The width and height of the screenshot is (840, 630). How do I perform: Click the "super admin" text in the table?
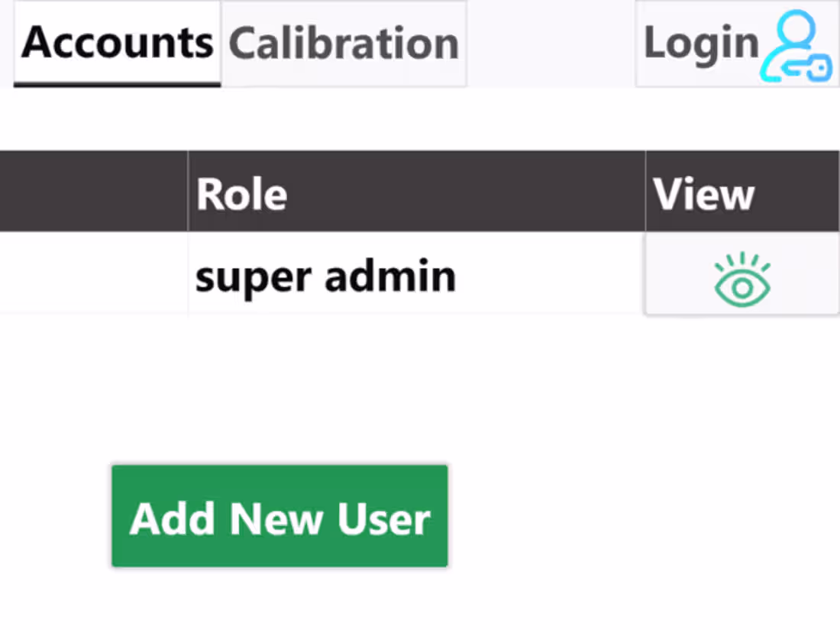coord(325,276)
